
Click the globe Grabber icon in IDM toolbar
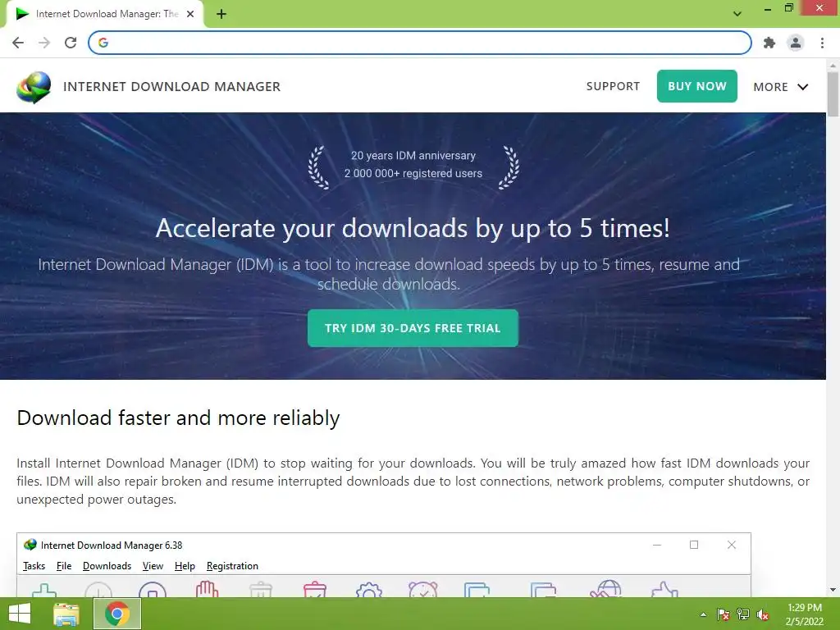click(606, 589)
